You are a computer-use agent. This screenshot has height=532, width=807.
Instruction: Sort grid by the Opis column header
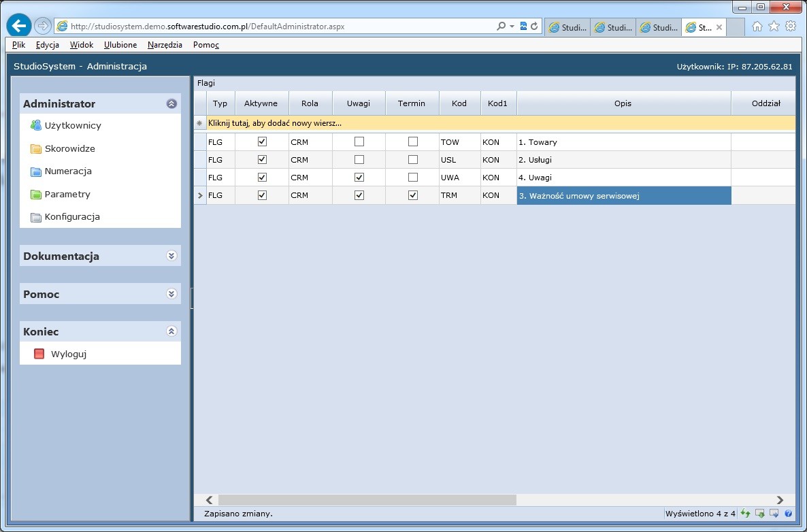[x=623, y=103]
